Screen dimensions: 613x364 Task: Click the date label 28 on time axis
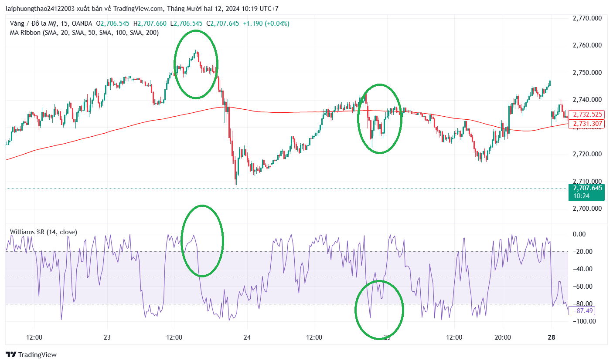tap(551, 337)
